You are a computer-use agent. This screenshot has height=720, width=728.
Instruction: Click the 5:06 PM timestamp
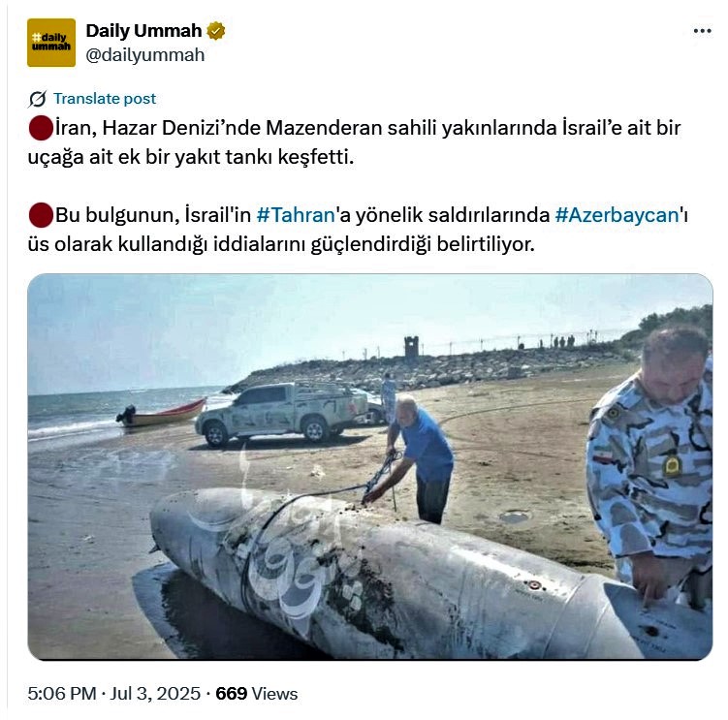coord(62,694)
